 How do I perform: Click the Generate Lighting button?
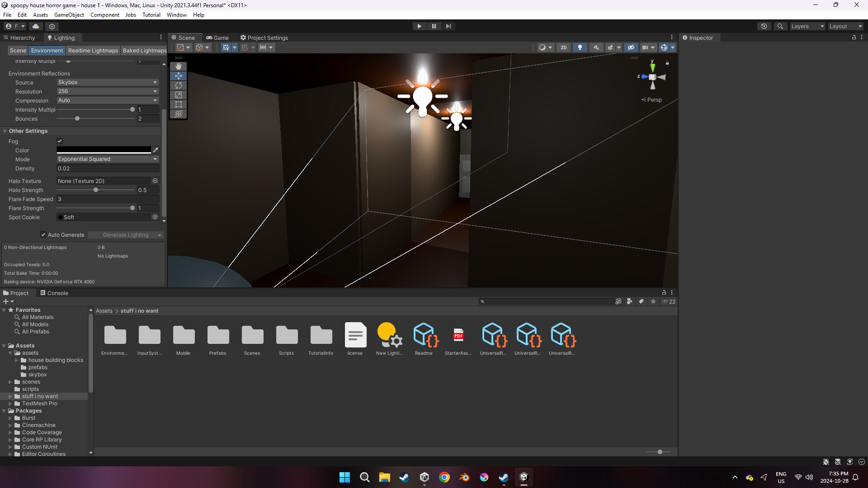tap(125, 235)
